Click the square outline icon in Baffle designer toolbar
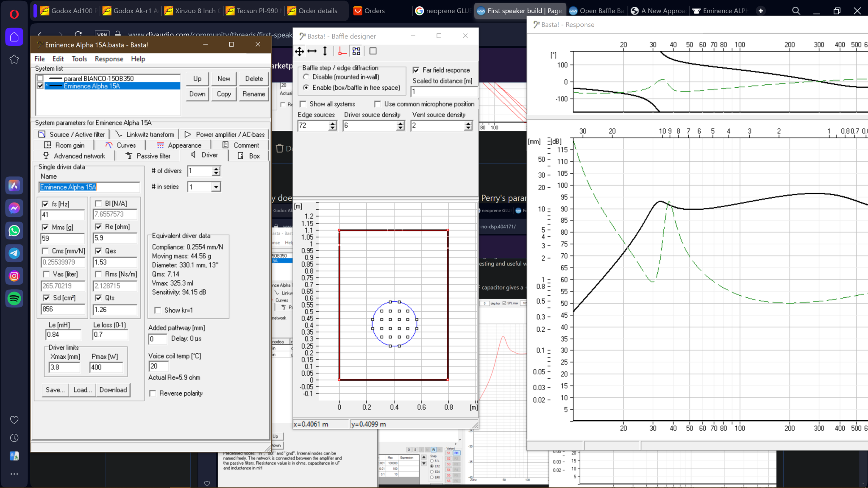 tap(373, 51)
